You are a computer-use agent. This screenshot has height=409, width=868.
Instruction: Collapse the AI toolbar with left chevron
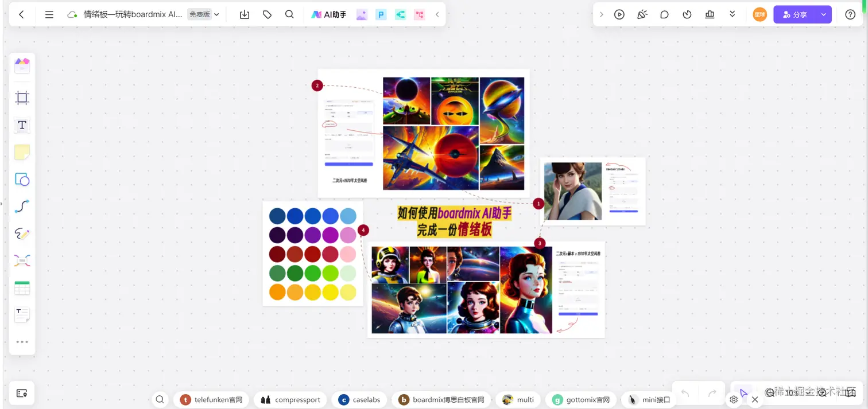click(437, 15)
